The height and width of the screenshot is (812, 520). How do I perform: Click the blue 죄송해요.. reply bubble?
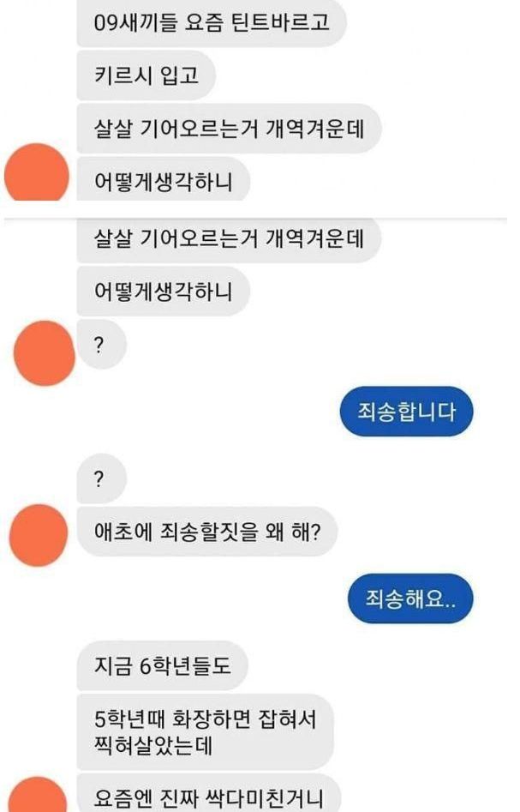pyautogui.click(x=410, y=598)
